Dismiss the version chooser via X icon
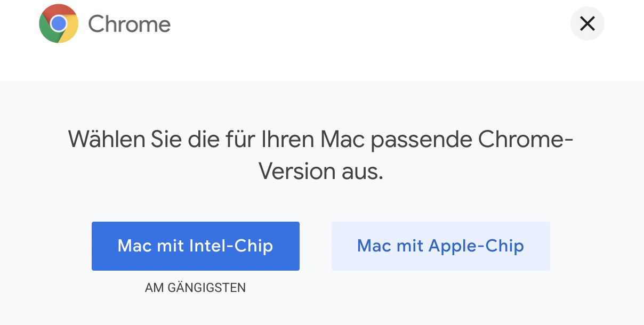 pyautogui.click(x=587, y=23)
